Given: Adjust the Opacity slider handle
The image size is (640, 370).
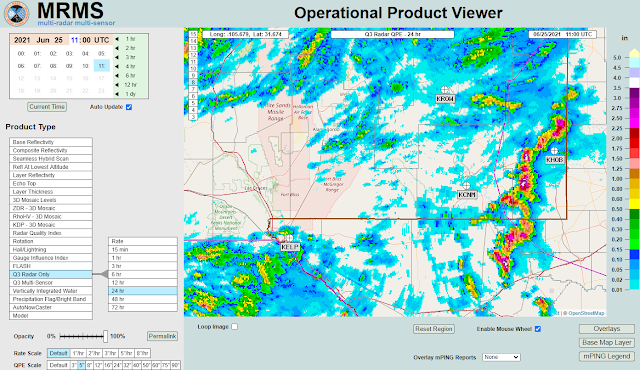Looking at the screenshot, I should pyautogui.click(x=105, y=336).
